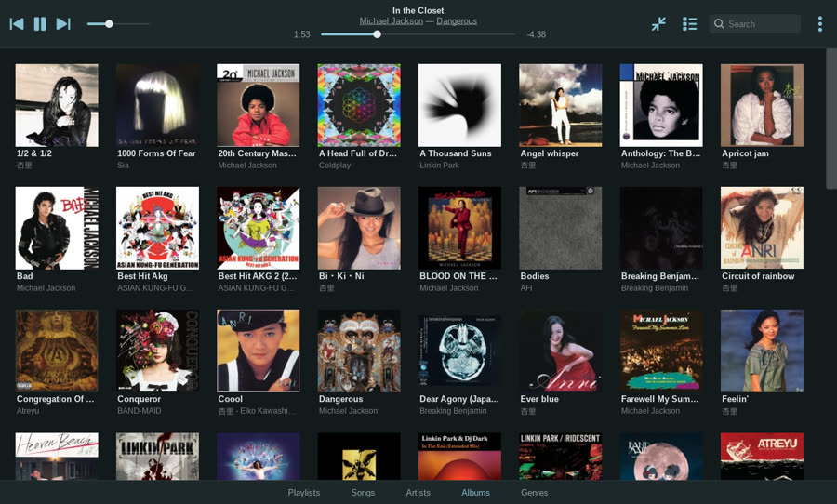Open the red Atreyu album cover
Viewport: 837px width, 504px height.
tap(762, 456)
